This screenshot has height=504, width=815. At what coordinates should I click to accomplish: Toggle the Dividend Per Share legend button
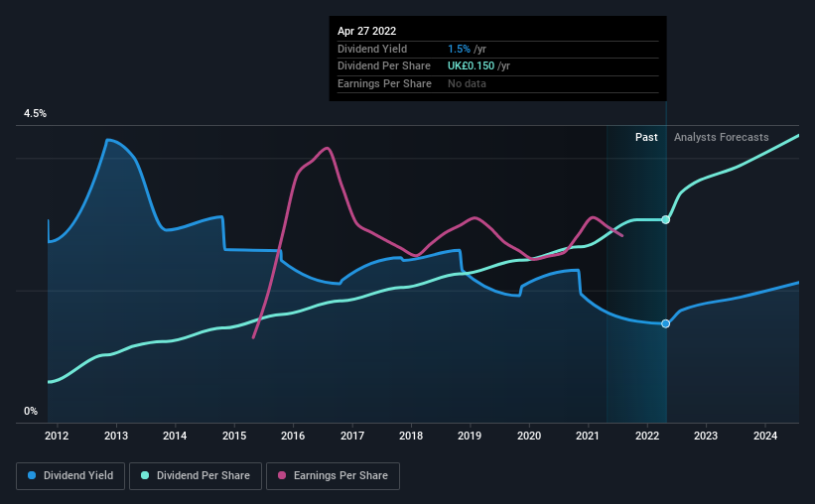pyautogui.click(x=196, y=476)
